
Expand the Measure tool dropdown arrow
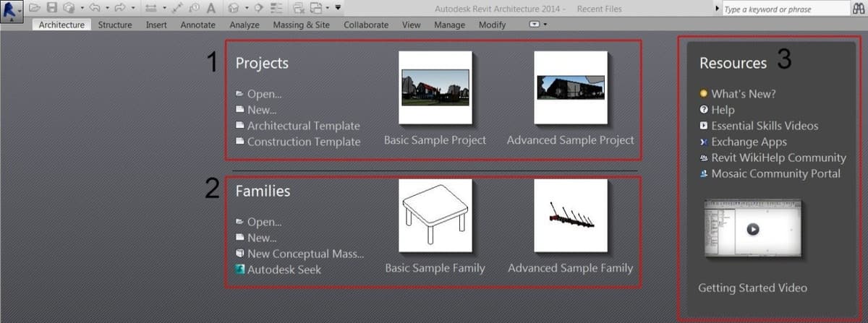point(164,8)
